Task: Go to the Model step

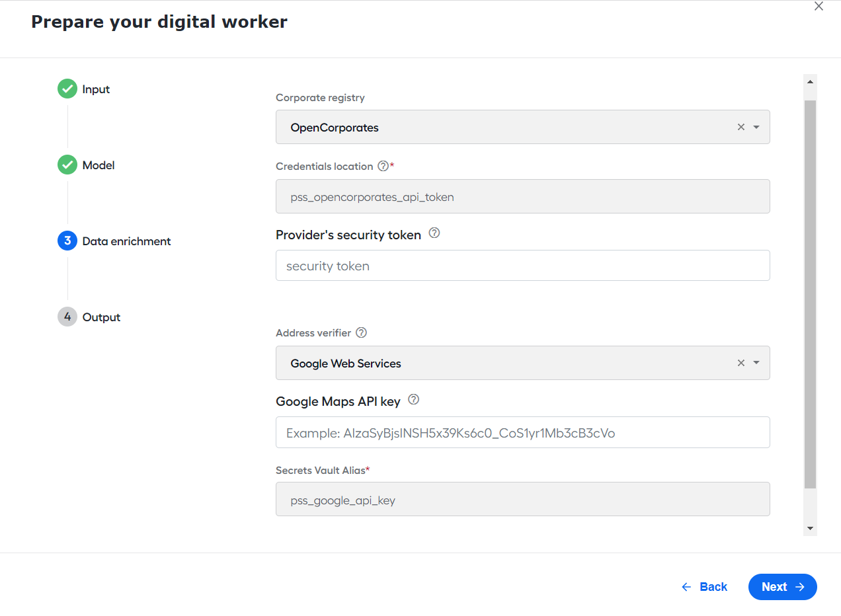Action: point(87,165)
